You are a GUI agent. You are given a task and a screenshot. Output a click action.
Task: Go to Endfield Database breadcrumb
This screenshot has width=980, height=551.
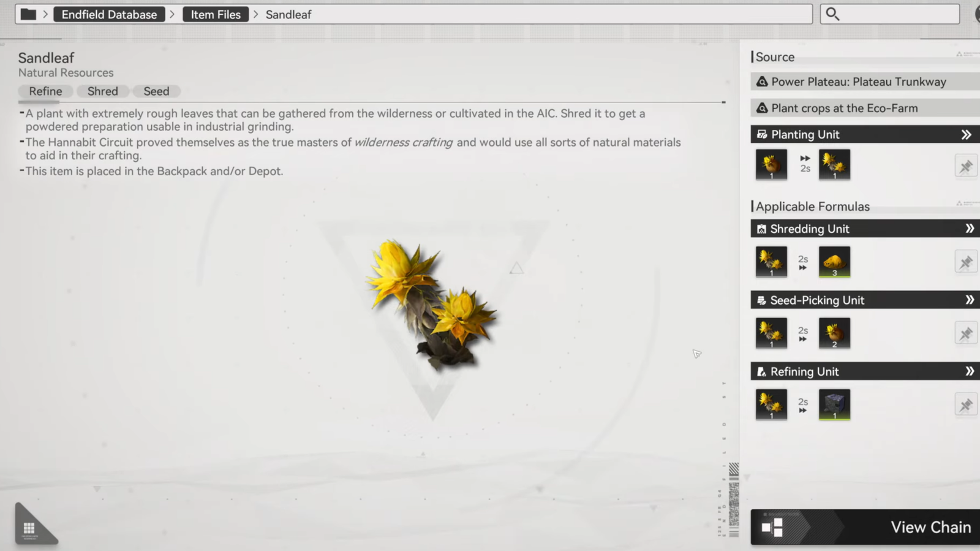coord(109,14)
